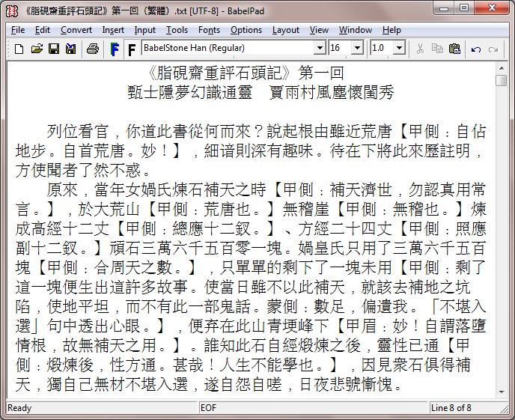Click the black F font icon
Image resolution: width=515 pixels, height=420 pixels.
131,49
